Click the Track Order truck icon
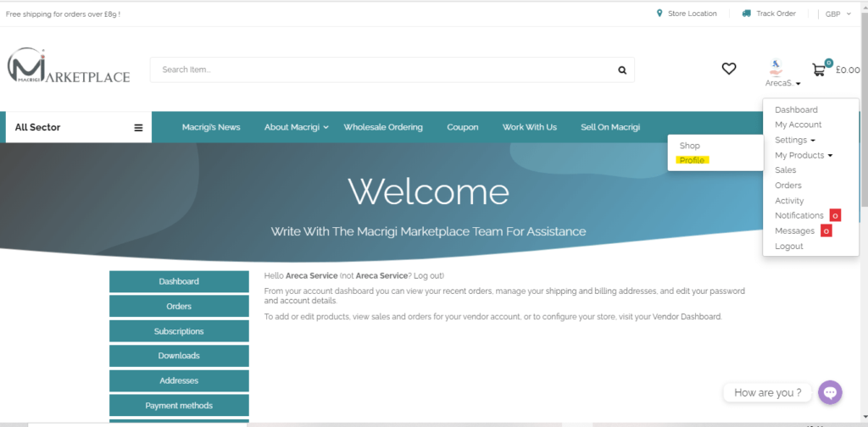 747,14
